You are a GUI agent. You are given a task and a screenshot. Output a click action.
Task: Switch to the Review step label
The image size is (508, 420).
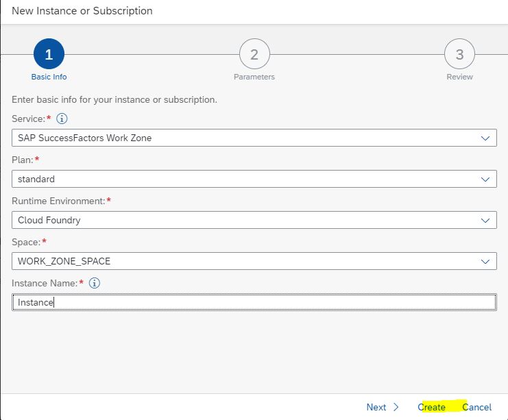tap(459, 77)
